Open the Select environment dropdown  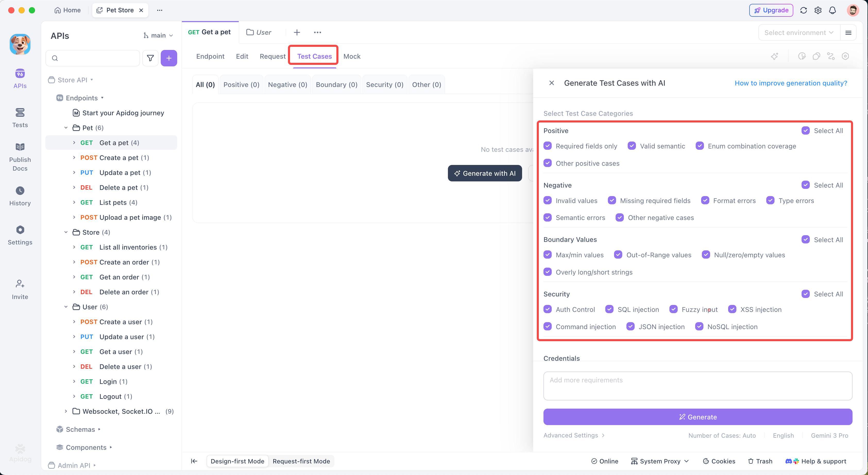click(799, 33)
